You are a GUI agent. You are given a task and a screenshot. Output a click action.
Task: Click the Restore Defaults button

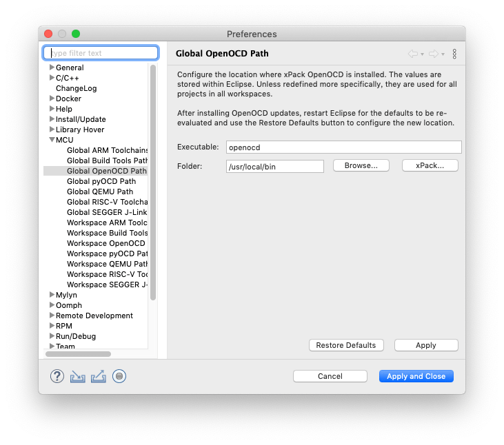[346, 345]
